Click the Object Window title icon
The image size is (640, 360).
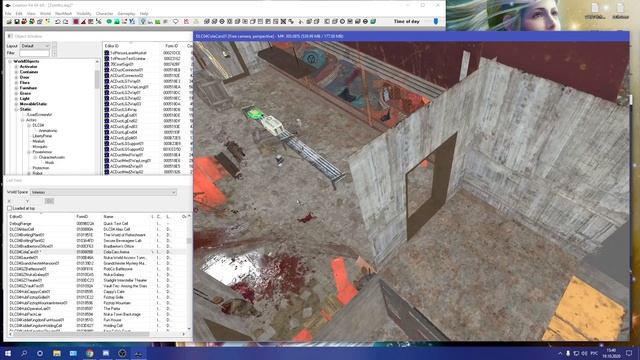(x=10, y=36)
